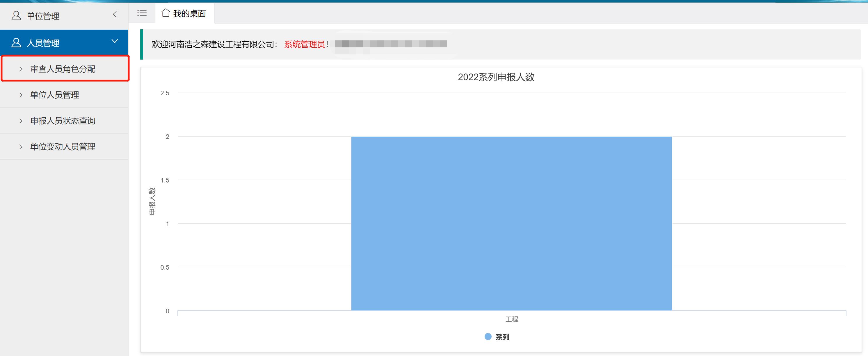Open the 审查人员角色分配 menu item

pyautogui.click(x=63, y=69)
